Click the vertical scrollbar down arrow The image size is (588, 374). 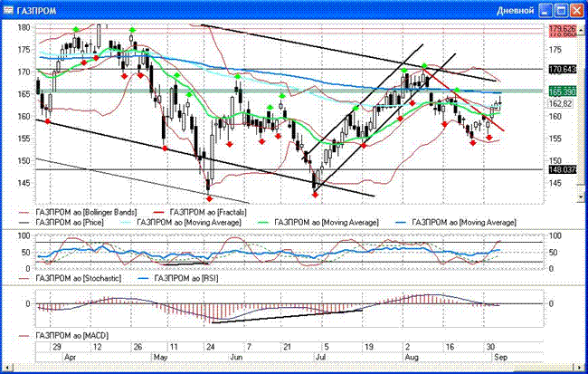coord(581,197)
